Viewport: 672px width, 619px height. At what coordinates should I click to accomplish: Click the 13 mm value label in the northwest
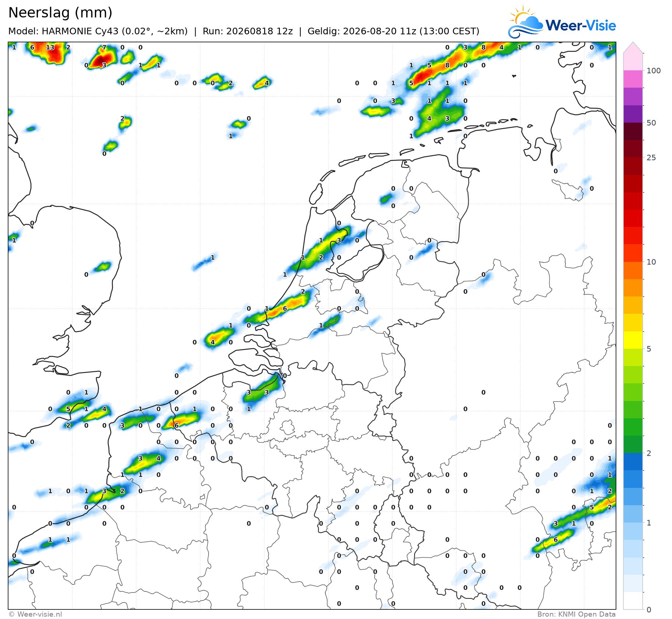point(50,47)
